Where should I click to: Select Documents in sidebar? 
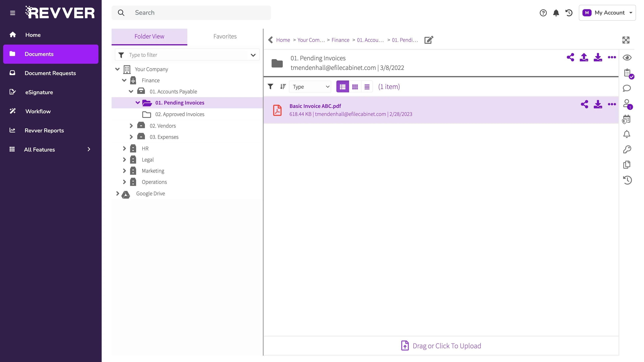coord(51,54)
